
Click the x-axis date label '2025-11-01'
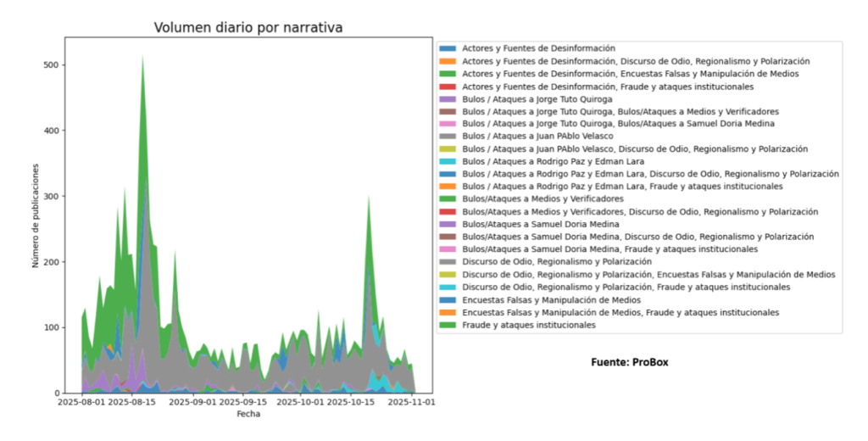[x=411, y=404]
